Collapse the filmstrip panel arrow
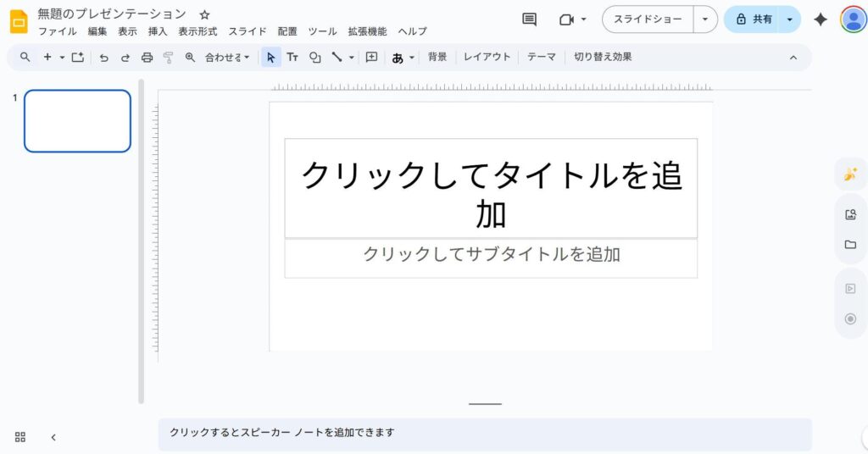This screenshot has width=868, height=454. 53,437
